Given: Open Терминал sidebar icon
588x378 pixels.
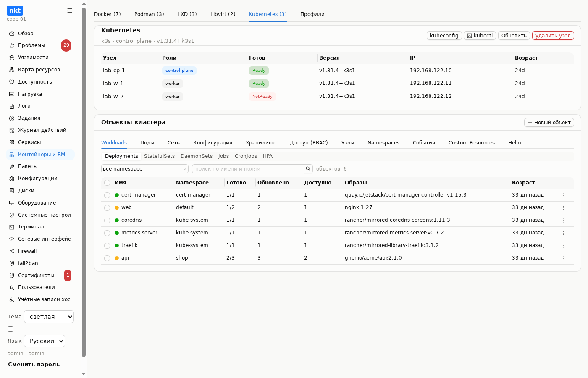Looking at the screenshot, I should (12, 227).
